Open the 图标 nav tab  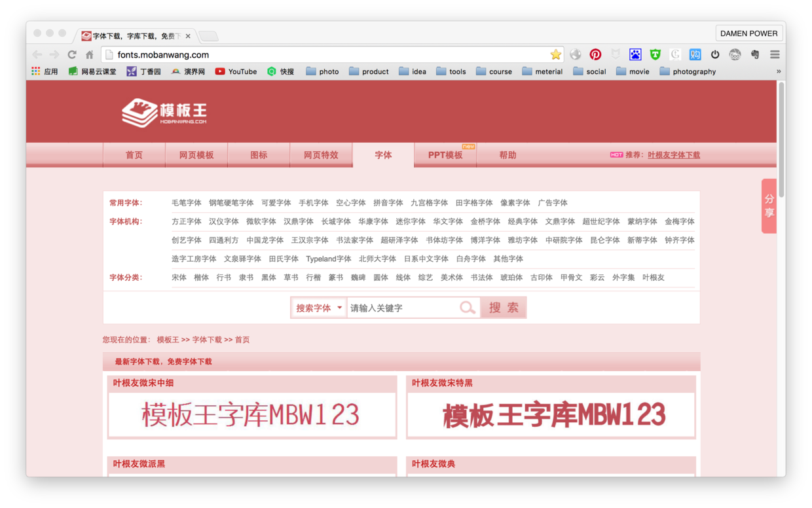pos(259,155)
